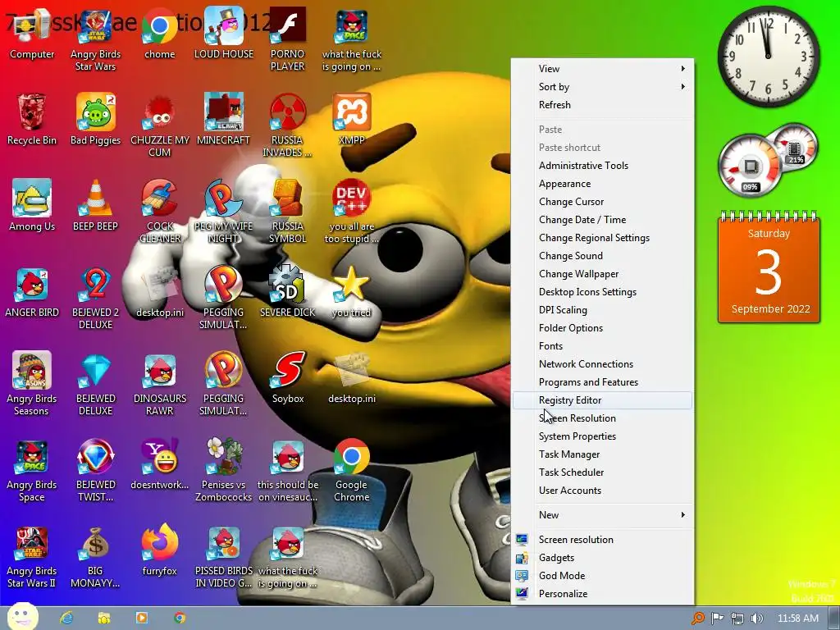Image resolution: width=840 pixels, height=630 pixels.
Task: Select the furryfox Firefox shortcut
Action: point(160,550)
